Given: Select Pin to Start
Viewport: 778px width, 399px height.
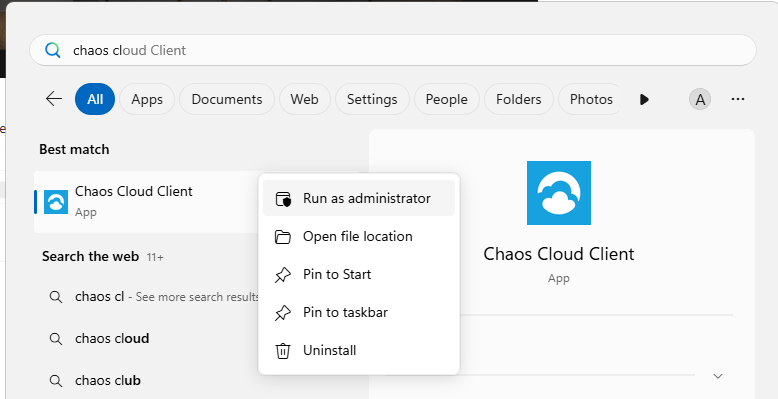Looking at the screenshot, I should tap(359, 274).
